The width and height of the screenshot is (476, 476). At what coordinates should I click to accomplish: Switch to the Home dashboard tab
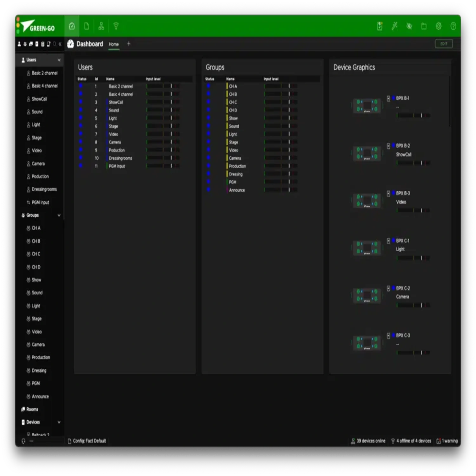click(114, 44)
